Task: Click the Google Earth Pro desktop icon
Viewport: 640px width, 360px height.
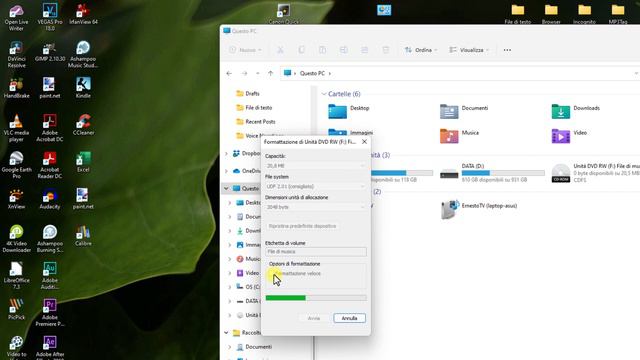Action: (16, 165)
